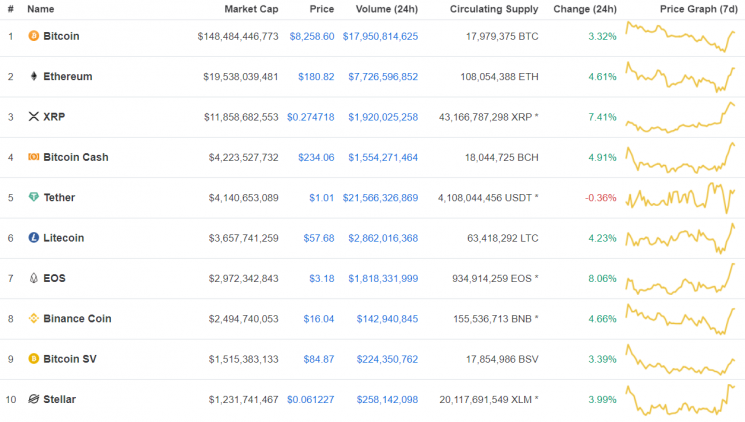The image size is (745, 422).
Task: Open the Stellar name link
Action: (x=59, y=400)
